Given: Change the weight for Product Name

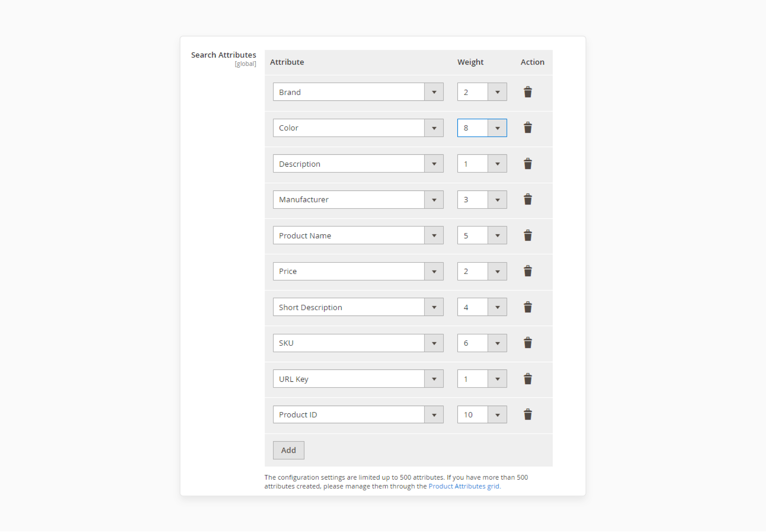Looking at the screenshot, I should point(482,235).
